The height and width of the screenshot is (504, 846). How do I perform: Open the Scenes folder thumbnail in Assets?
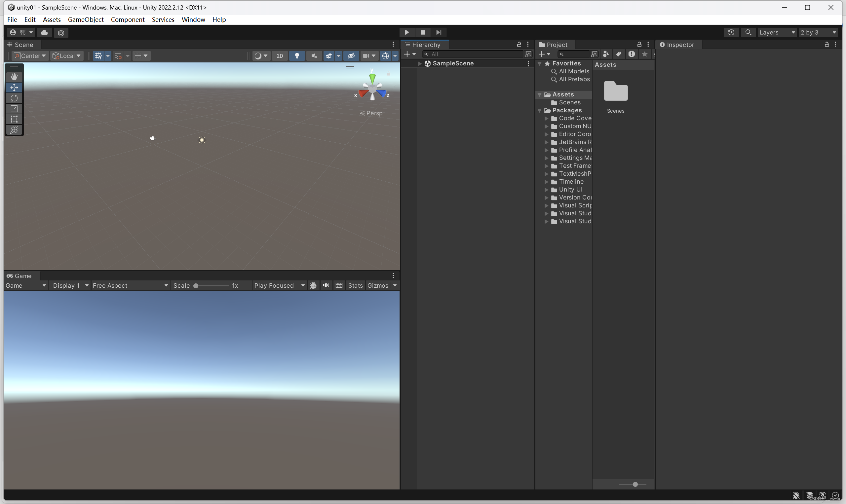(616, 91)
